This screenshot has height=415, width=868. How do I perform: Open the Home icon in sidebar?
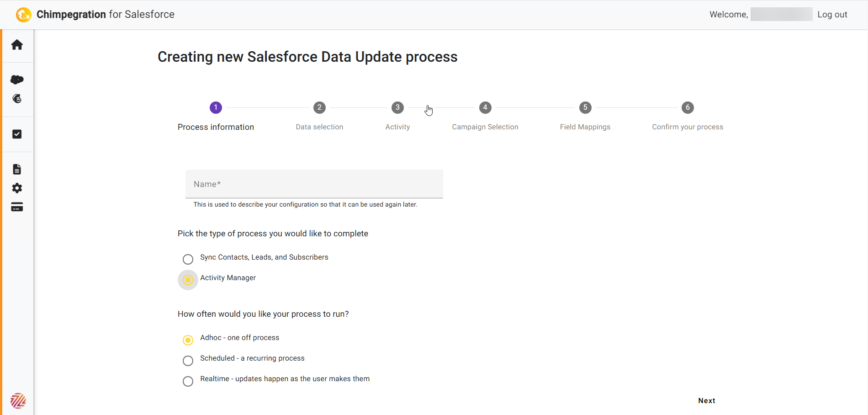tap(17, 45)
